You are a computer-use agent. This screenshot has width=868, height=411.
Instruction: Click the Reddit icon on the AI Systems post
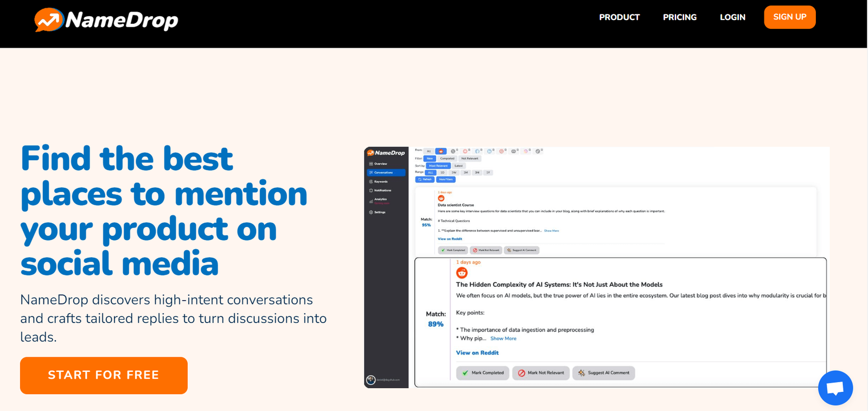tap(462, 273)
